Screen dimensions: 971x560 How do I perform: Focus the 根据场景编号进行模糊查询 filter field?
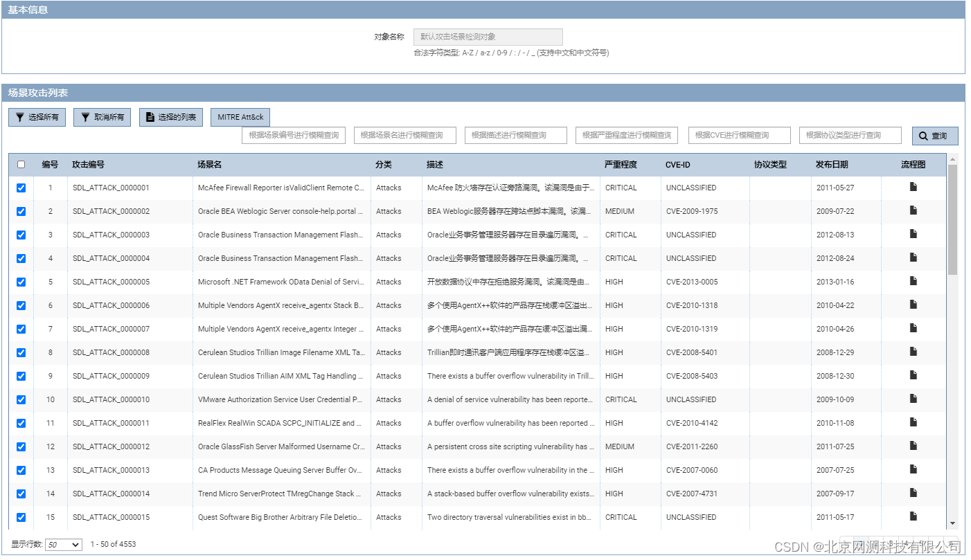(294, 135)
